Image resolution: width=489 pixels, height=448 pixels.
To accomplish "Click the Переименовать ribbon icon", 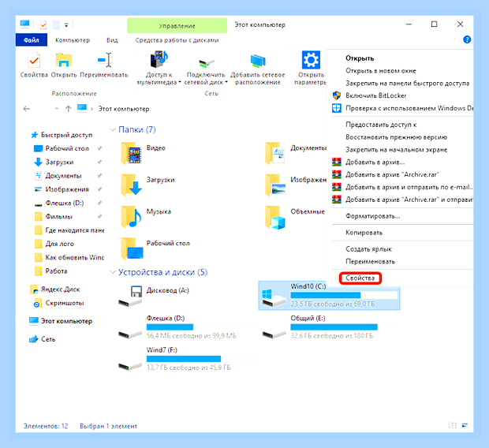I will 104,60.
